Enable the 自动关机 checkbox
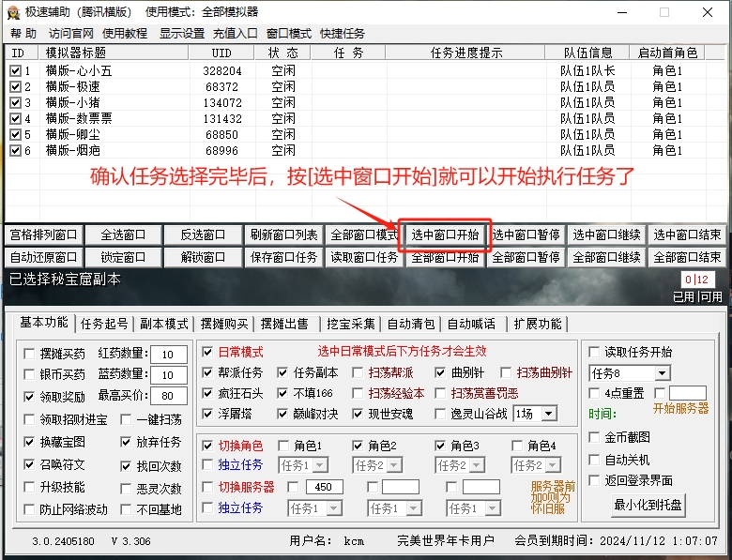The height and width of the screenshot is (560, 732). pos(594,460)
